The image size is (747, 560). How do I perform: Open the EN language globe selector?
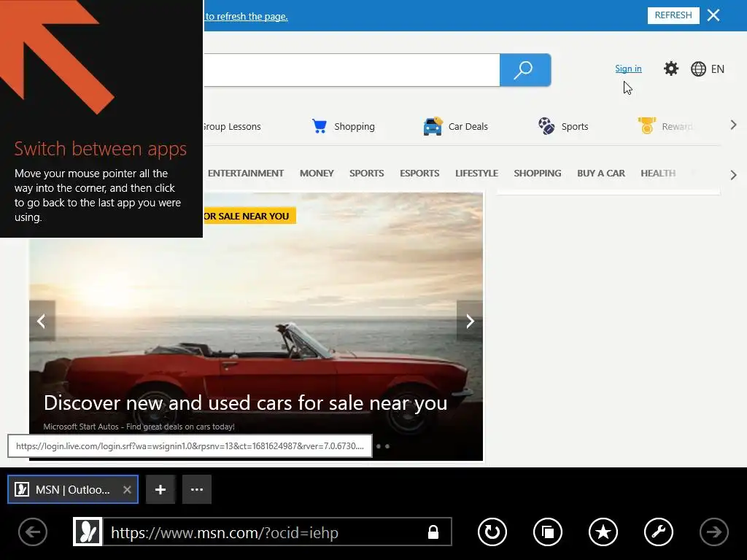(708, 69)
